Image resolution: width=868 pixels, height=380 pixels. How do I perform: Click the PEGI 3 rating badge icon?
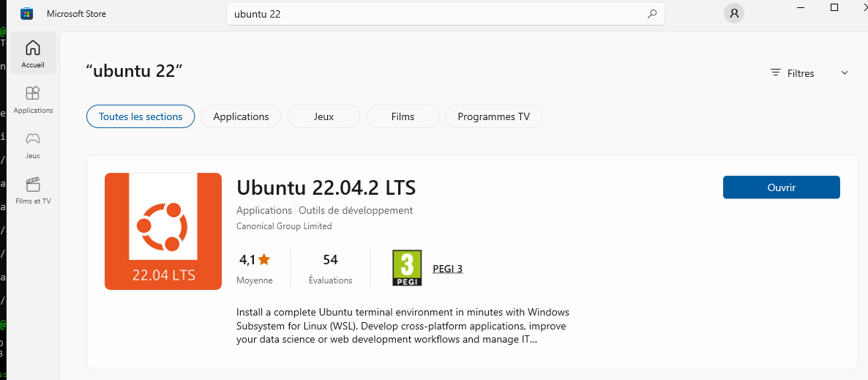click(407, 269)
